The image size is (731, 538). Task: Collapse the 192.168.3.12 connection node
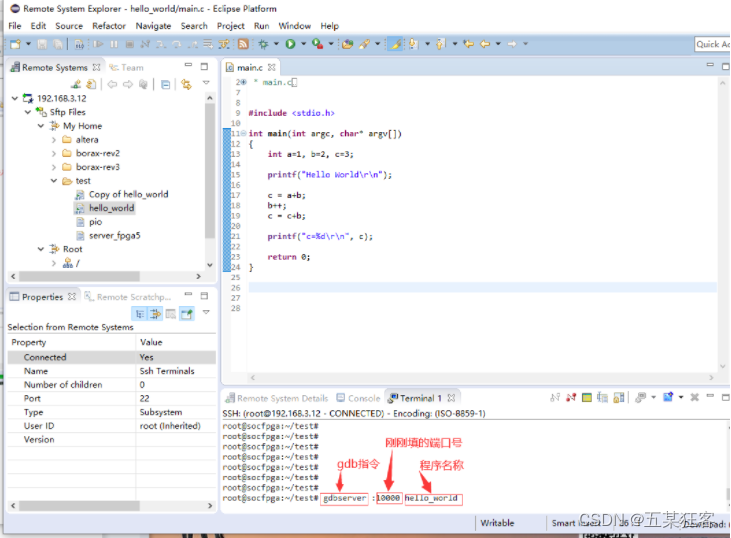[x=15, y=98]
